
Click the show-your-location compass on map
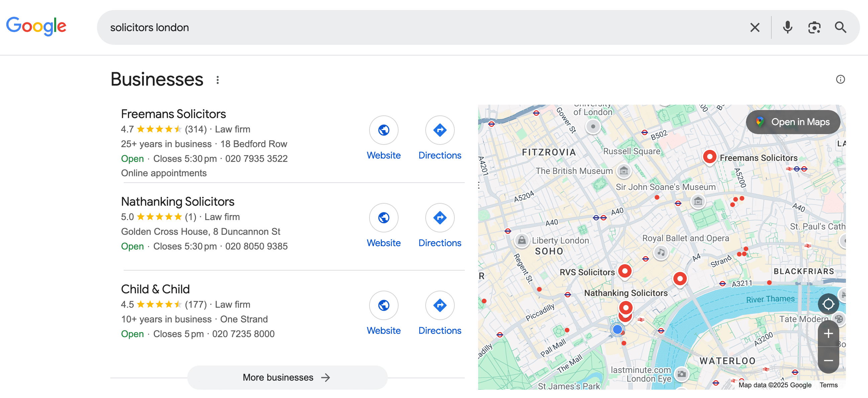829,304
